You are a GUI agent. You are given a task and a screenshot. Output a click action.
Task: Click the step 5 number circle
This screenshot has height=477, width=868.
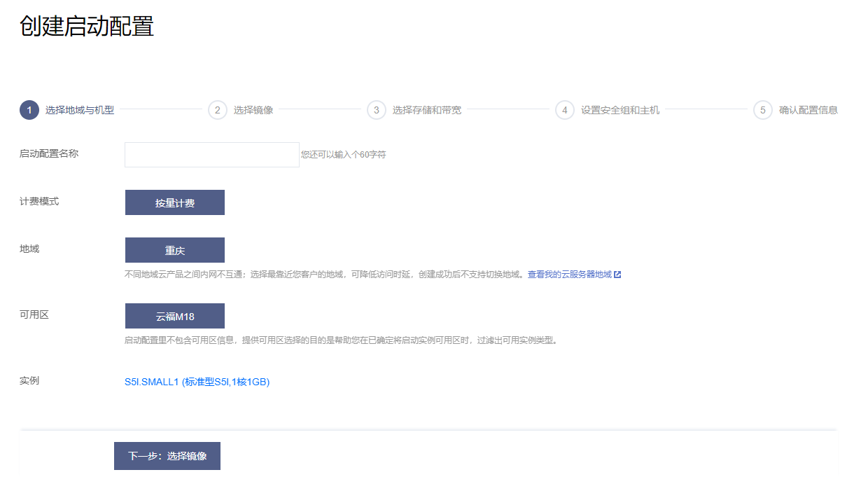[763, 110]
